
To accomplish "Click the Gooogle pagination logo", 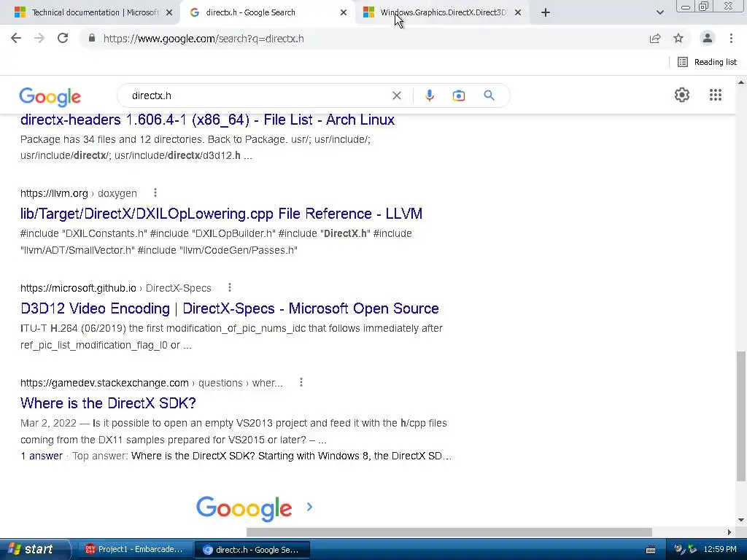I will click(244, 508).
